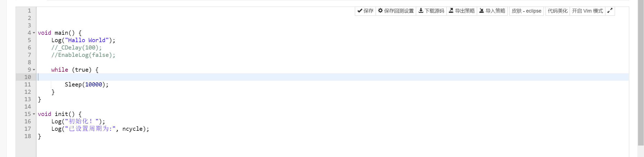Viewport: 644px width, 157px height.
Task: Click line number 1 in the gutter
Action: 29,11
